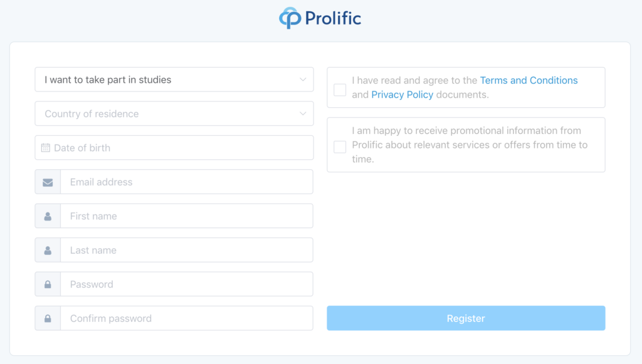Image resolution: width=642 pixels, height=364 pixels.
Task: Click the person icon beside Last name
Action: pyautogui.click(x=48, y=250)
